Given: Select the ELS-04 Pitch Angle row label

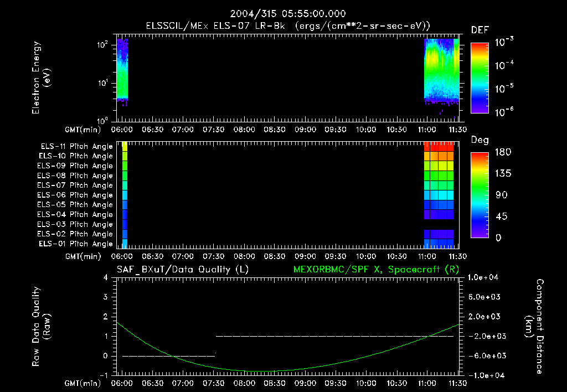Looking at the screenshot, I should [x=75, y=214].
